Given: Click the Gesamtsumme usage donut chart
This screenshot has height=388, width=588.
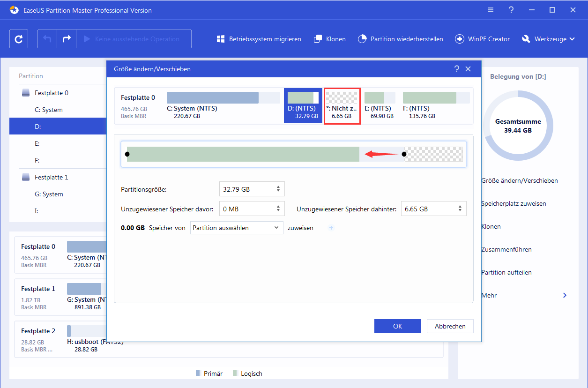Looking at the screenshot, I should pos(518,126).
